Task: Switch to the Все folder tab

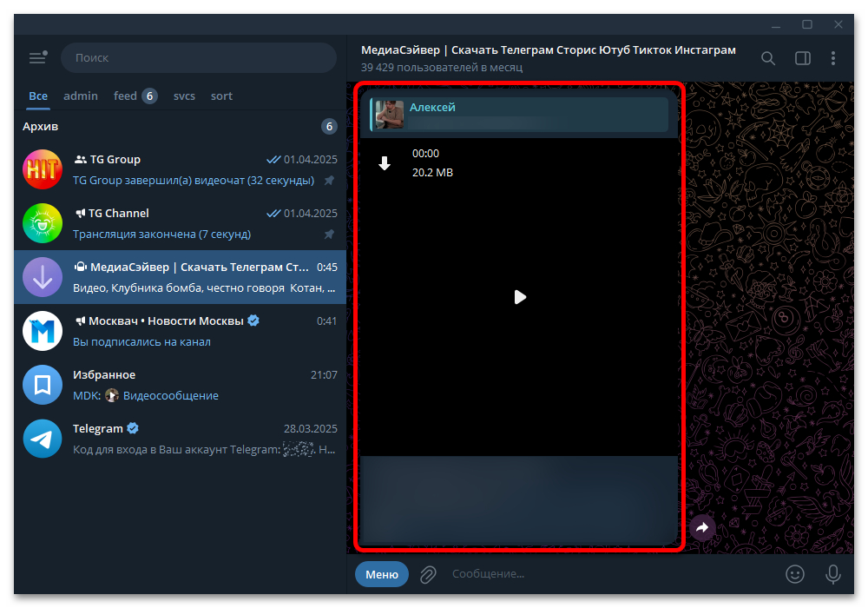Action: click(38, 96)
